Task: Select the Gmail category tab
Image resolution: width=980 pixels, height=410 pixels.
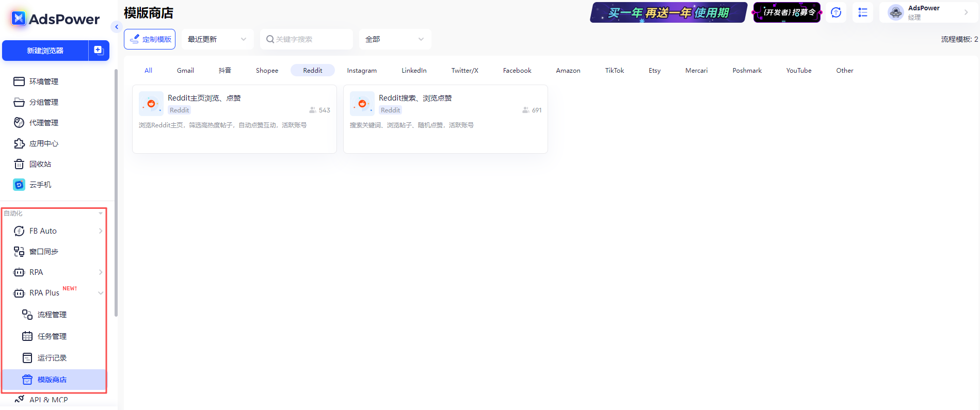Action: 185,70
